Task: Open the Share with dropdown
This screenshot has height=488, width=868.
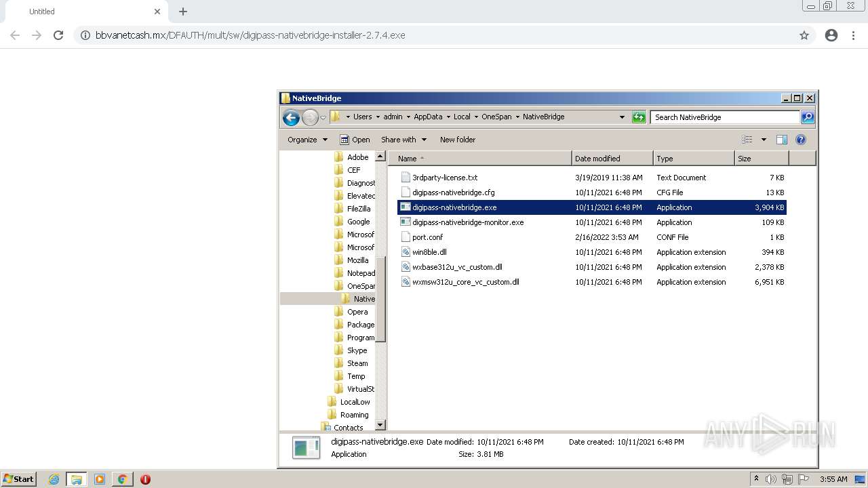Action: tap(403, 140)
